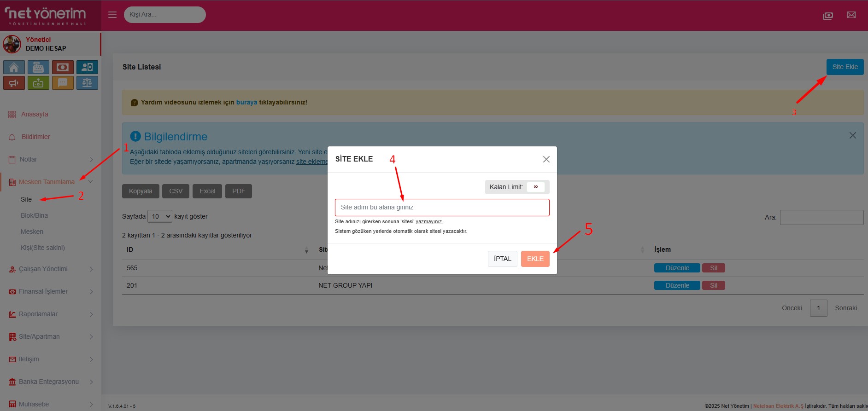868x411 pixels.
Task: Click the İşlem column header
Action: click(x=663, y=249)
